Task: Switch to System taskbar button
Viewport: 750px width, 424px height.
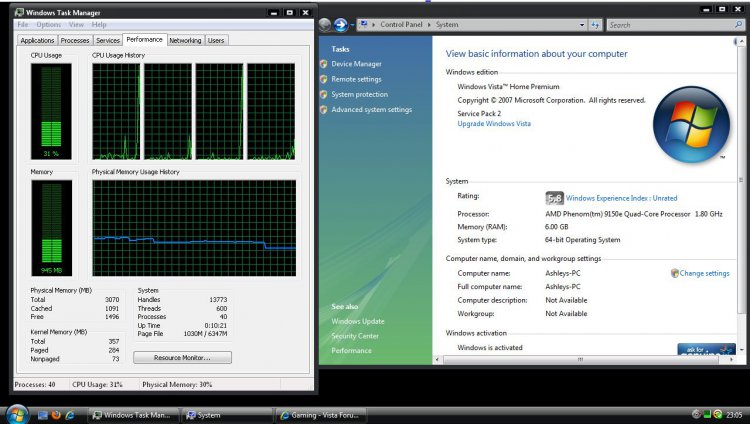Action: 226,415
